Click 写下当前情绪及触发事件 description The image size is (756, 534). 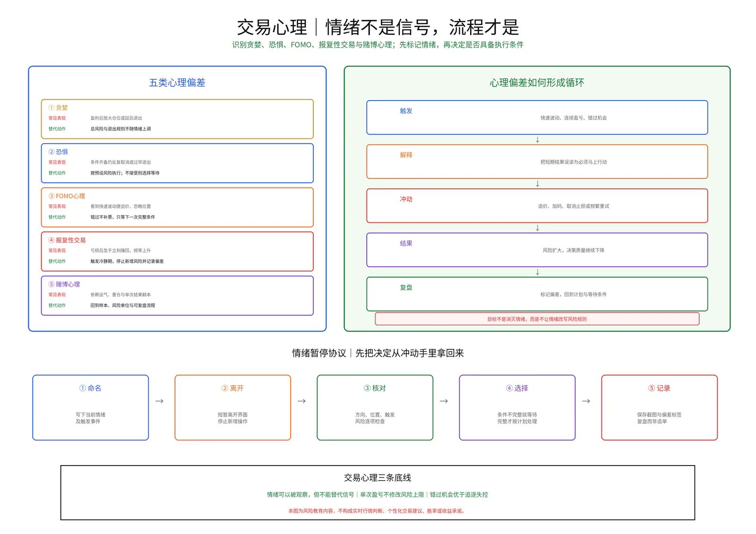click(90, 418)
